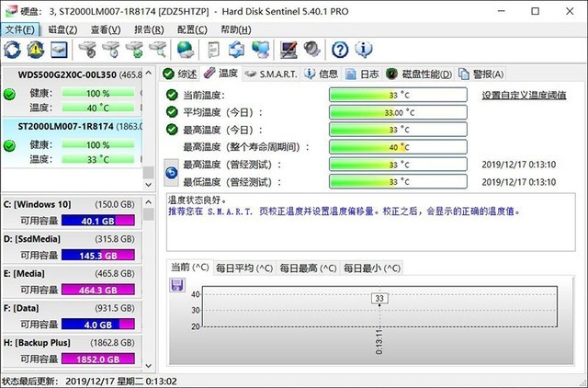Switch to the 磁盘性能(D) tab
Screen dimensions: 588x388
point(419,74)
